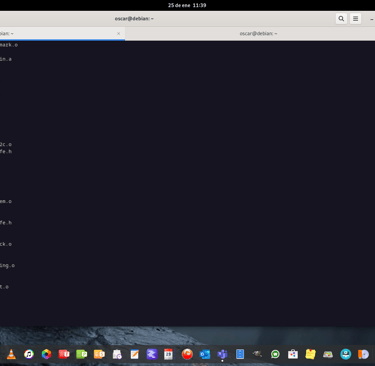
Task: Open the oscar@debian title dropdown in header
Action: pos(134,19)
